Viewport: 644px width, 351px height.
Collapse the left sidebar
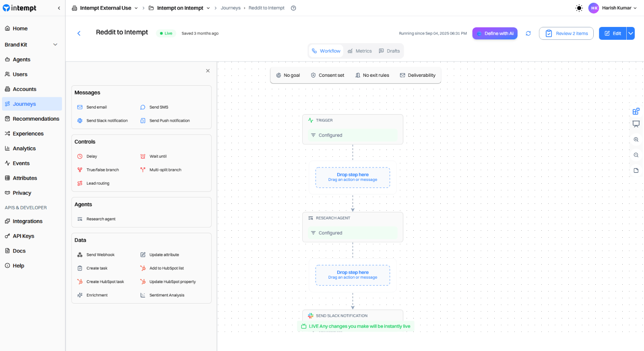[59, 8]
